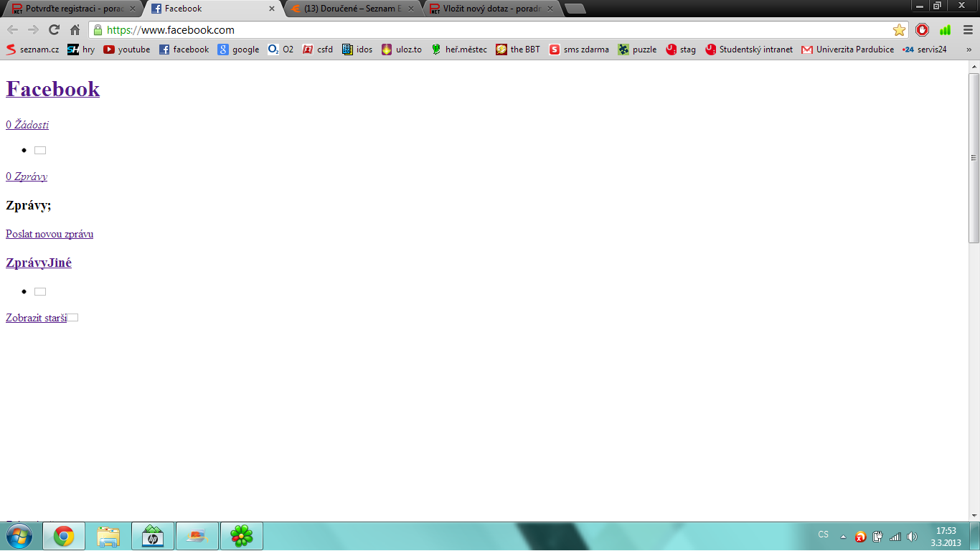Open the hry bookmark

pos(81,50)
